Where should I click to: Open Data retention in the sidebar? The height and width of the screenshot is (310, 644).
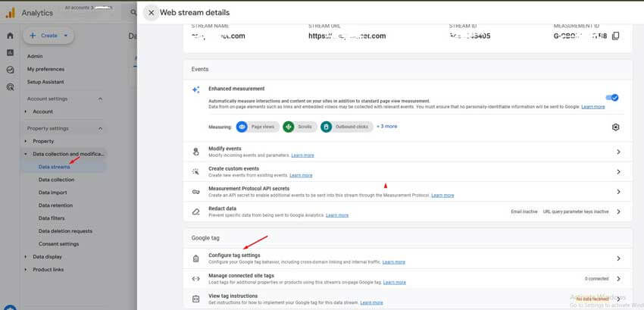pyautogui.click(x=55, y=205)
